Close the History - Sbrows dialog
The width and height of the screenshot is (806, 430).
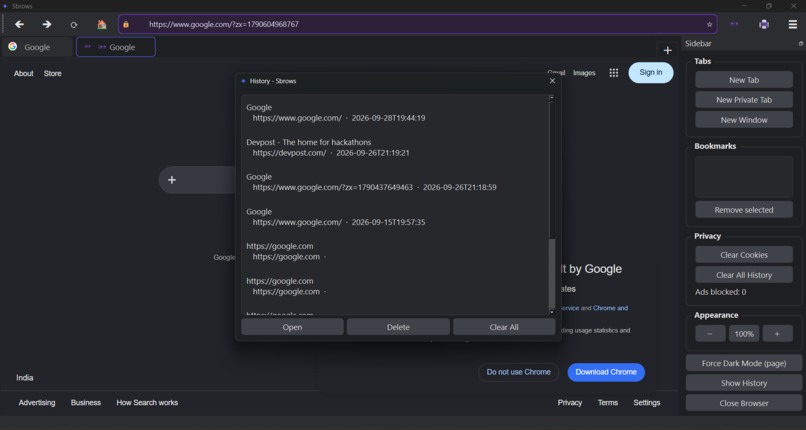tap(553, 81)
